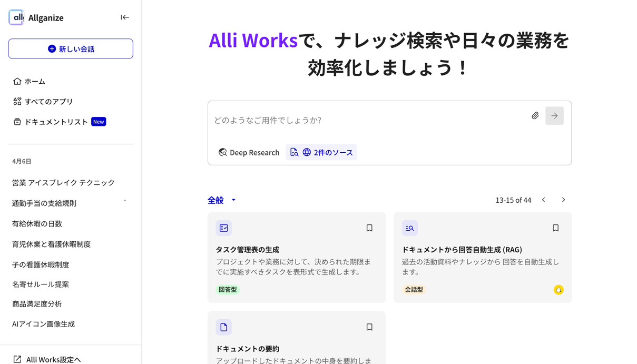Open conversation 有給休暇の日数
The height and width of the screenshot is (364, 637).
pyautogui.click(x=37, y=224)
